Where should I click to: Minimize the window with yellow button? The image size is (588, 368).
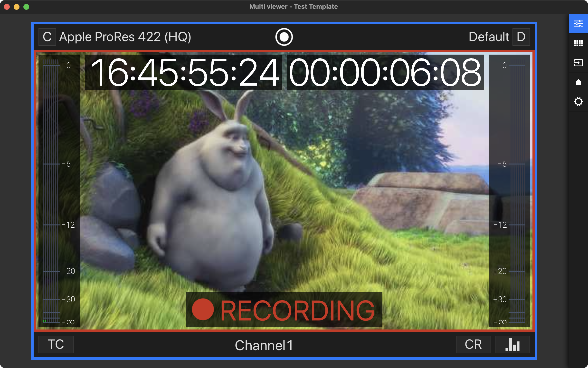pyautogui.click(x=17, y=7)
